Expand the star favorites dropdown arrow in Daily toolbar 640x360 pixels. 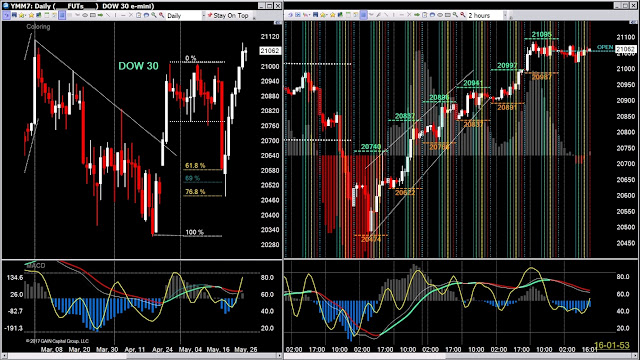point(26,15)
